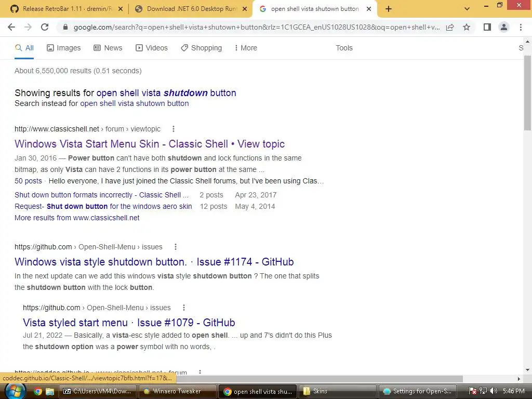Image resolution: width=532 pixels, height=399 pixels.
Task: Launch pinned Chrome taskbar icon
Action: [x=37, y=392]
